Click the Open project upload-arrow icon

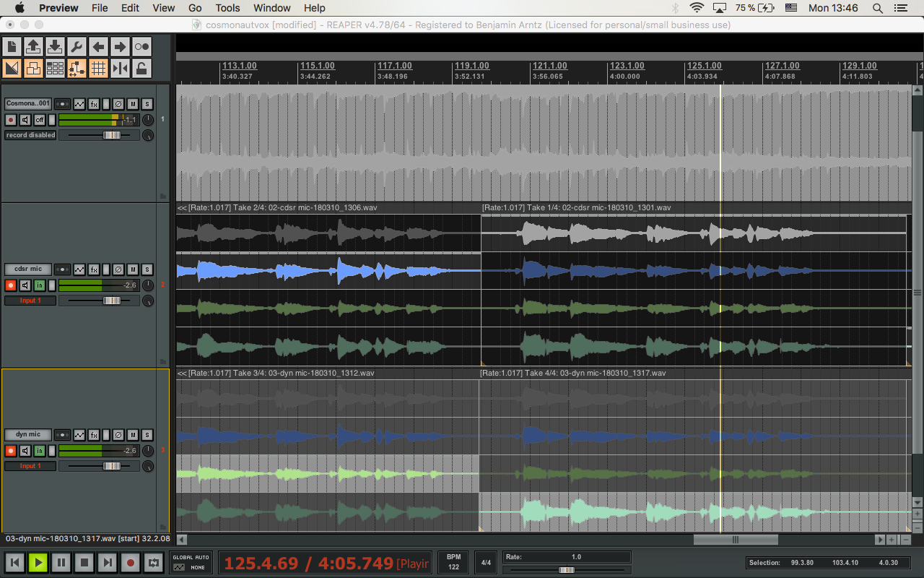33,46
